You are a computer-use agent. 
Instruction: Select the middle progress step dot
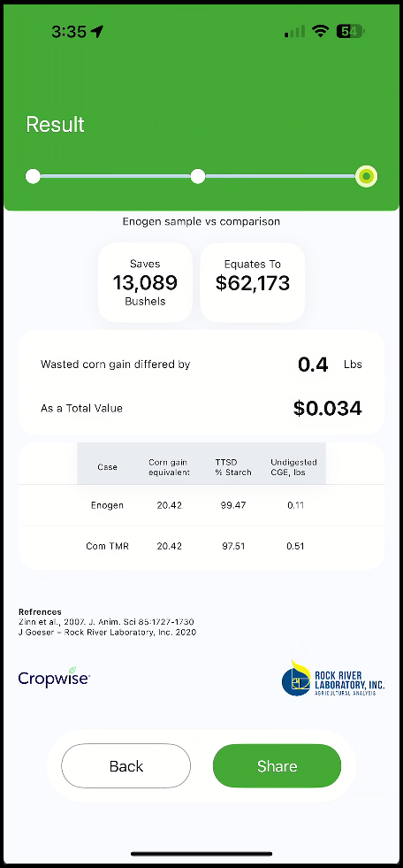198,177
